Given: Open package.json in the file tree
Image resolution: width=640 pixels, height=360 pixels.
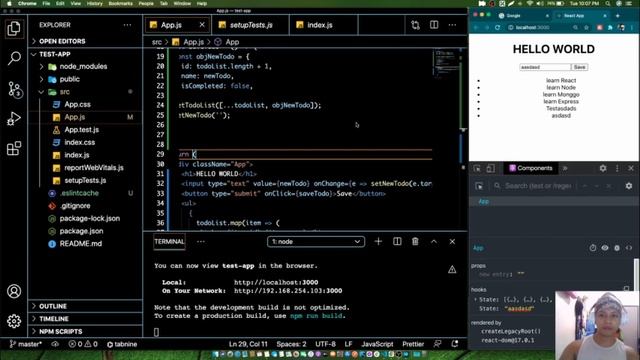Looking at the screenshot, I should 81,231.
